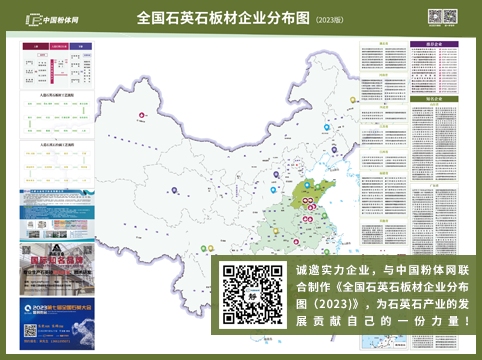
Task: Click the purple pin in Liaoning province
Action: pos(334,150)
